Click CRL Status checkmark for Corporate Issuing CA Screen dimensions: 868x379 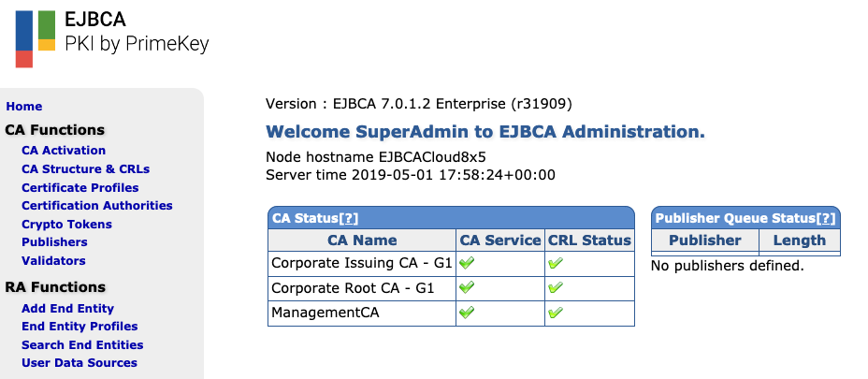click(x=556, y=264)
